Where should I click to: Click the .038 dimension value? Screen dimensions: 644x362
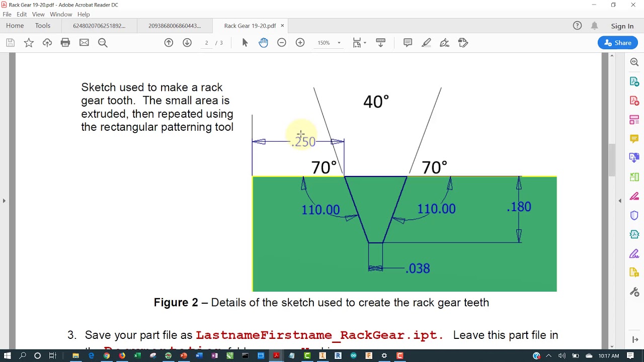418,268
